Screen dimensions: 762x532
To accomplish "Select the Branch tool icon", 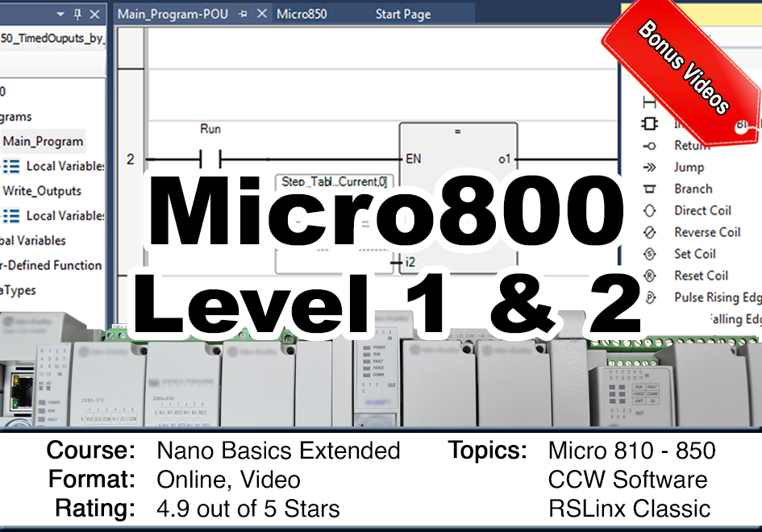I will click(649, 189).
